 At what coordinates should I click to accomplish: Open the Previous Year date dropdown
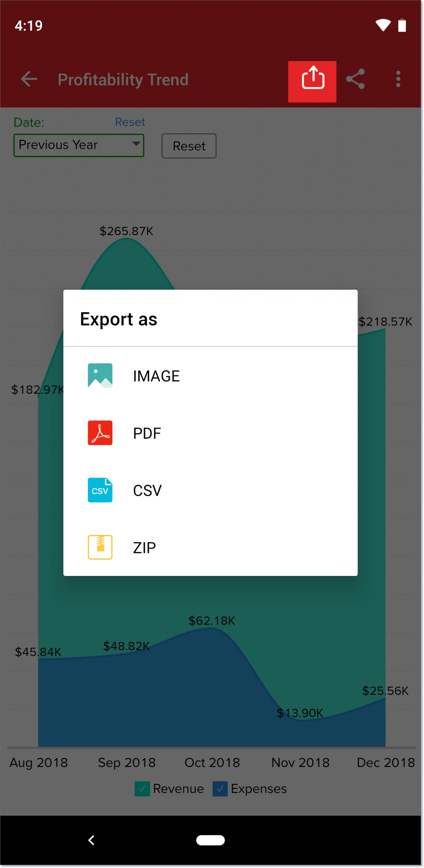click(79, 145)
